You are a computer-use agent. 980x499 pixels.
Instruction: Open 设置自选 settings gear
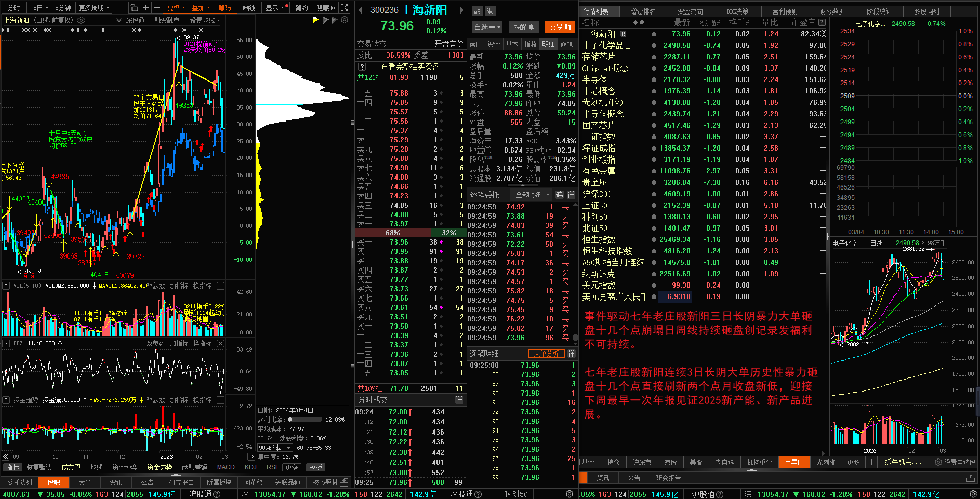[938, 462]
